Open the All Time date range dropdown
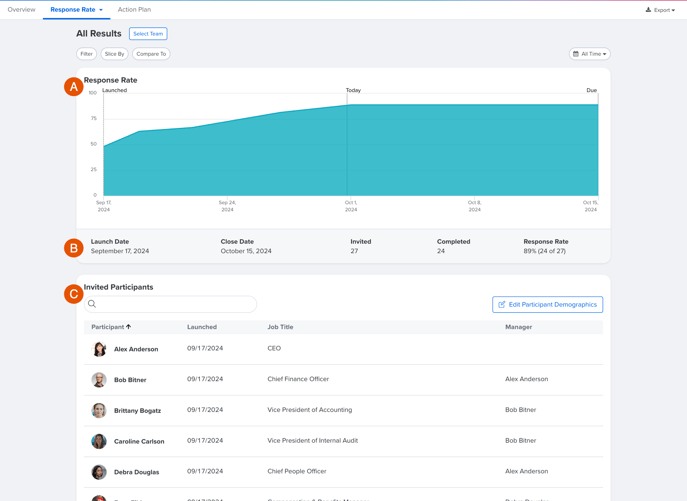This screenshot has height=501, width=687. (590, 54)
